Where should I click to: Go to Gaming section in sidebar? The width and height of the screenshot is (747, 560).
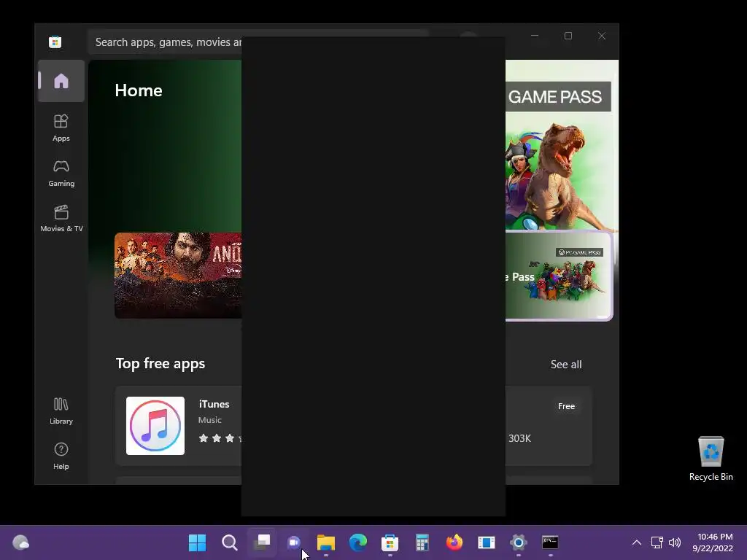click(x=61, y=174)
